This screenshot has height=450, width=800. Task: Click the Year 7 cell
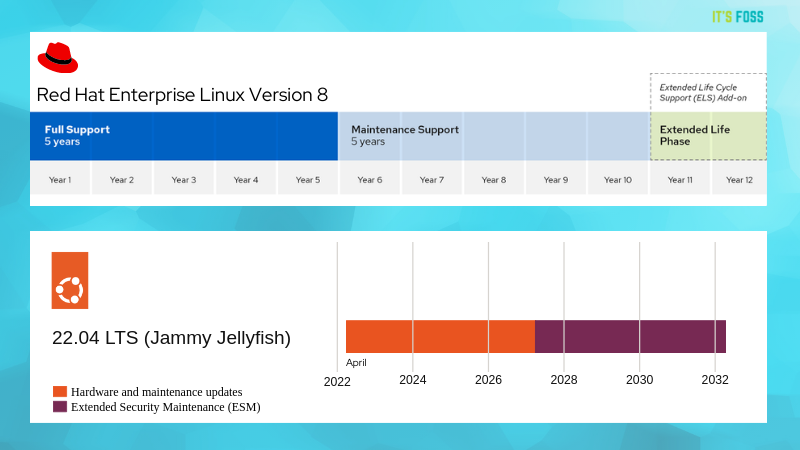click(x=432, y=178)
